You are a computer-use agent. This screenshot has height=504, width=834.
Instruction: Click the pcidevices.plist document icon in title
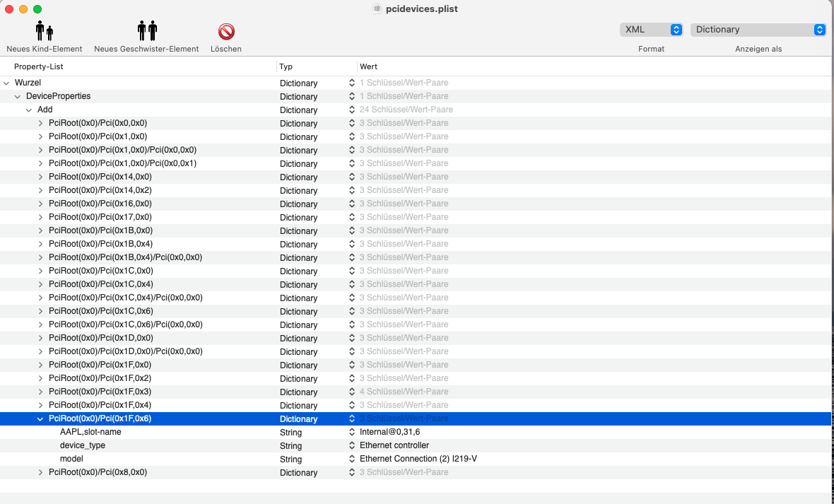[377, 9]
